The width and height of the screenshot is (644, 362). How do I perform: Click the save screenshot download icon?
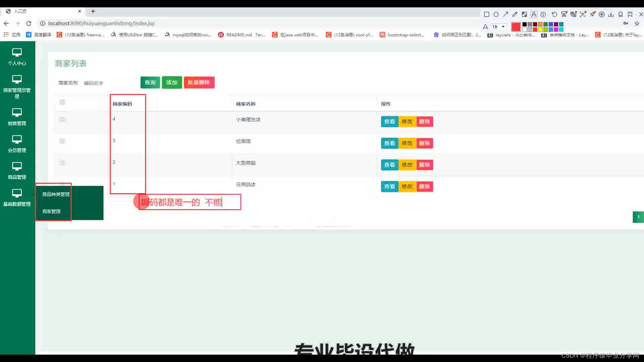pyautogui.click(x=611, y=14)
